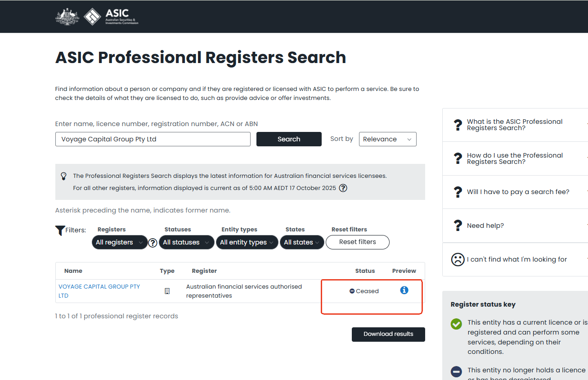Click the lightbulb information icon

[64, 176]
